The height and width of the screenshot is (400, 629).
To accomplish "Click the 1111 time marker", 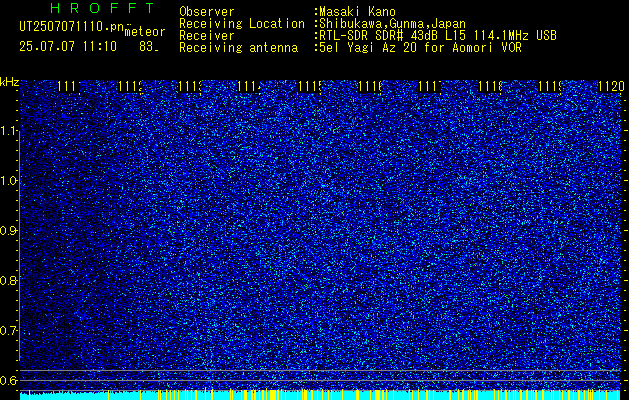I will pos(69,86).
